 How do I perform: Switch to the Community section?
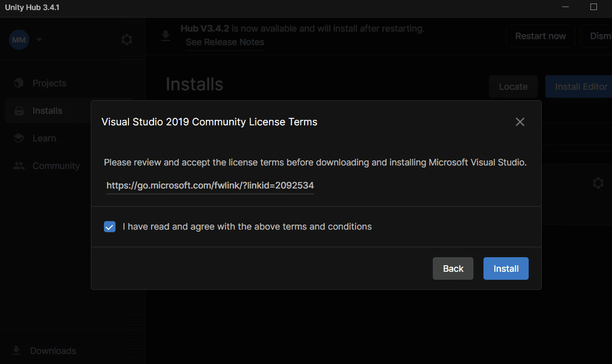(x=56, y=166)
